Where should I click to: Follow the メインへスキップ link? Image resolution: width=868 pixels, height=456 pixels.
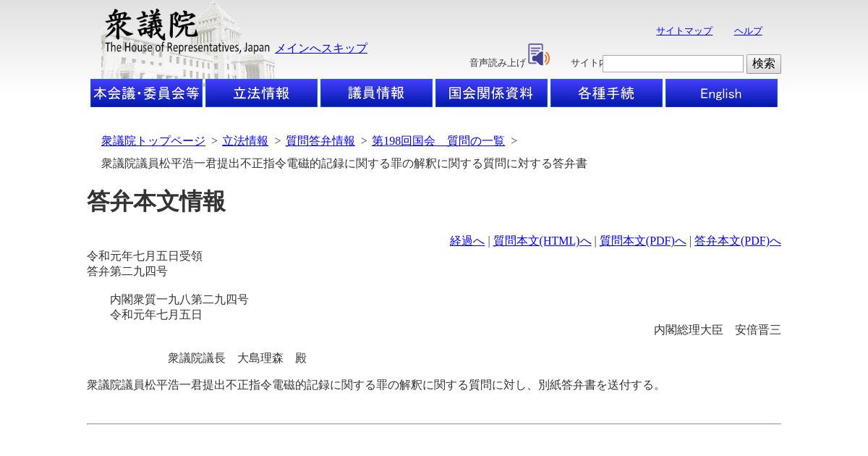click(321, 48)
